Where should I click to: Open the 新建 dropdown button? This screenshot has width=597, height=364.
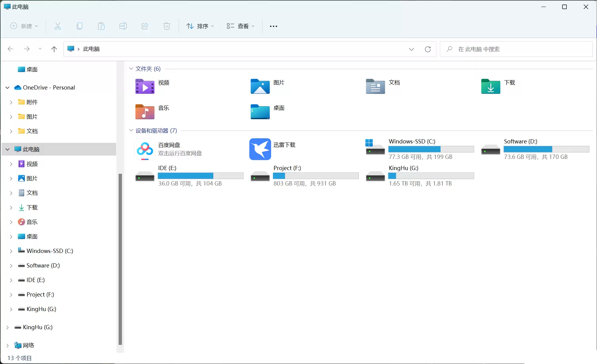(x=24, y=26)
